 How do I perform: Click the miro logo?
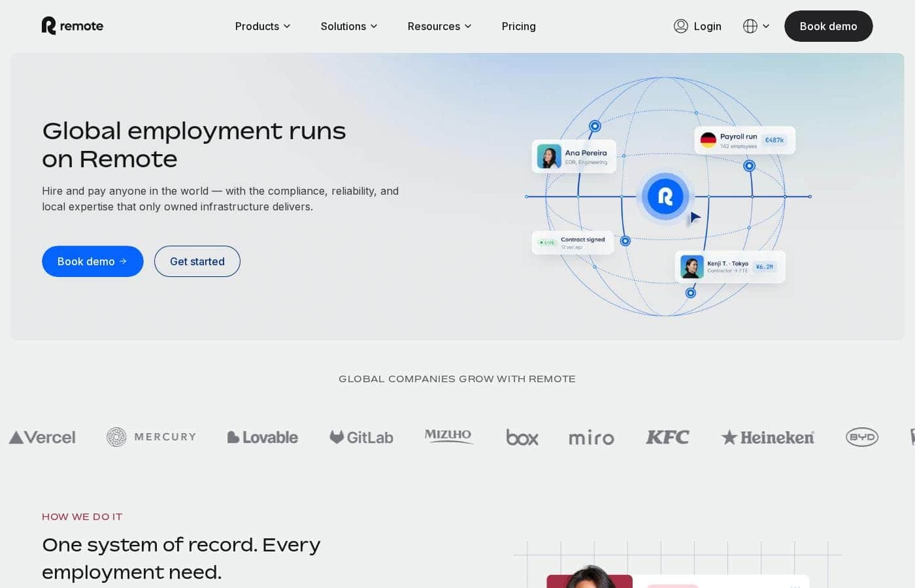tap(591, 438)
